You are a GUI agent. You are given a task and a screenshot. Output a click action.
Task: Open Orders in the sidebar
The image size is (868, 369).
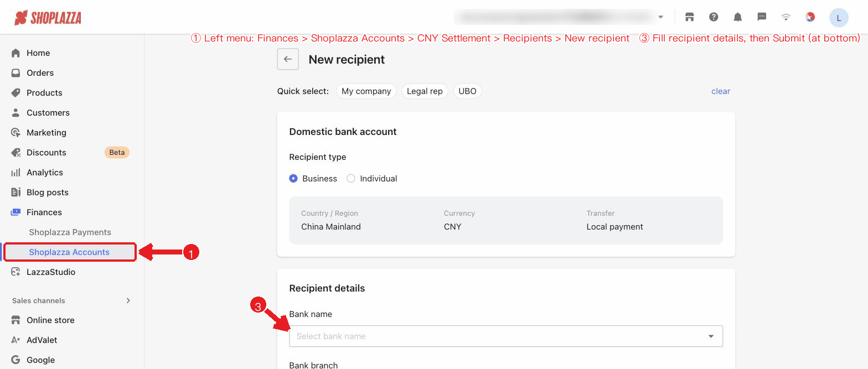(40, 73)
